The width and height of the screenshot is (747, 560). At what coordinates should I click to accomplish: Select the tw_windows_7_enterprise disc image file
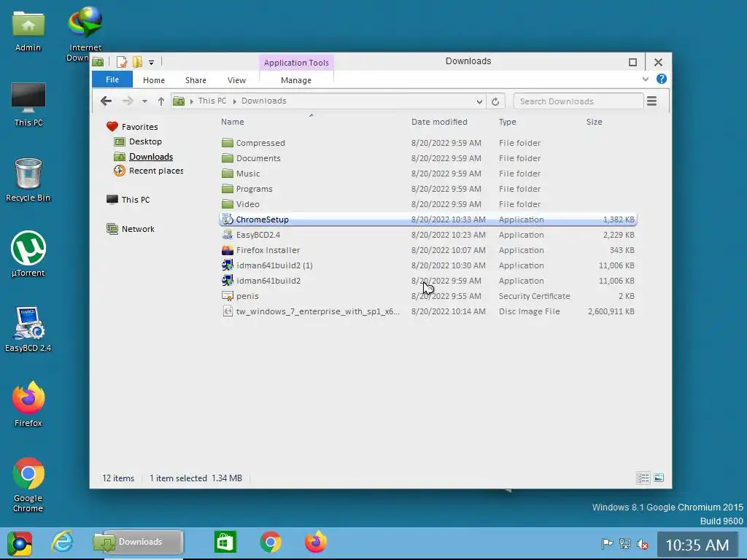[427, 311]
